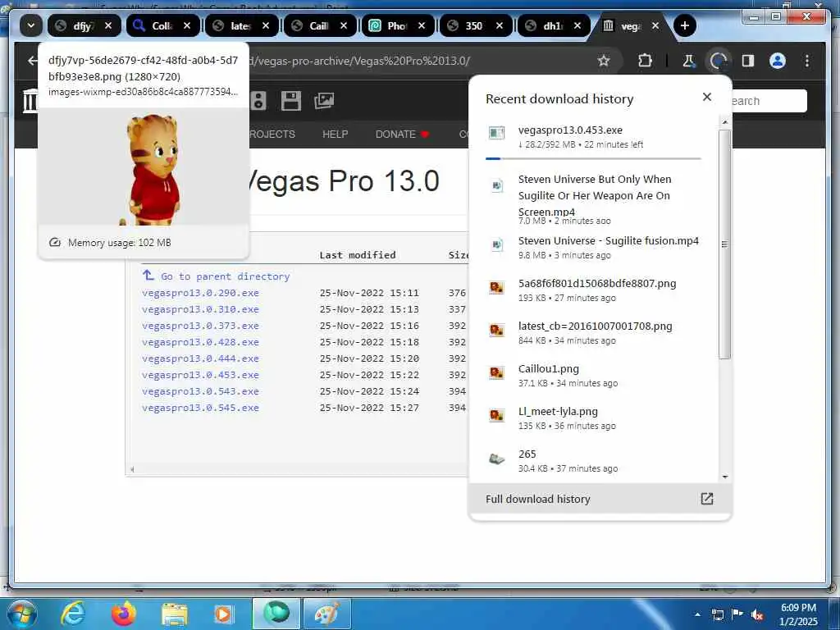Switch to the late browser tab

click(x=242, y=25)
